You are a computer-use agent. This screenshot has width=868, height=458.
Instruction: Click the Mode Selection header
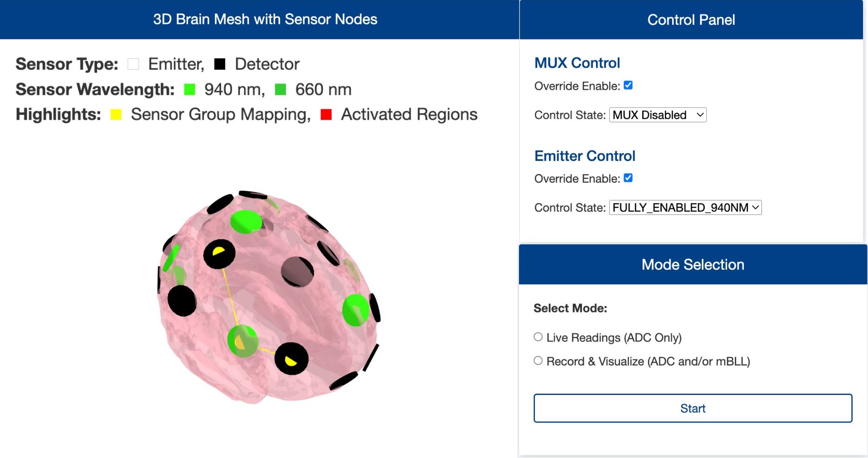[693, 264]
